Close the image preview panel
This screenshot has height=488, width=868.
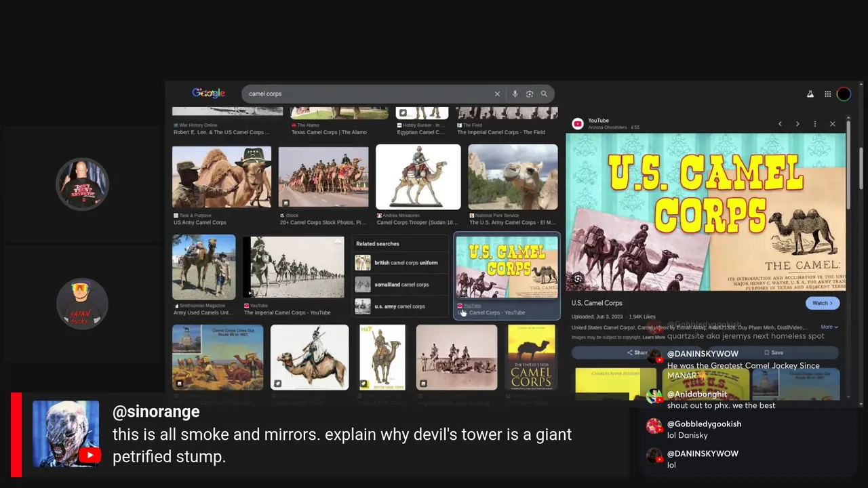[833, 124]
